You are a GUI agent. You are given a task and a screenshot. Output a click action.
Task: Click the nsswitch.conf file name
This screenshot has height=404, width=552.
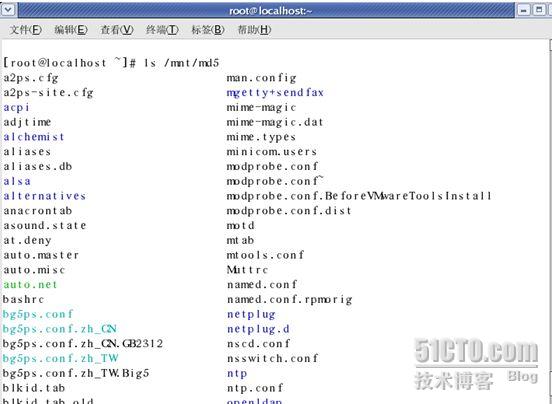(272, 359)
